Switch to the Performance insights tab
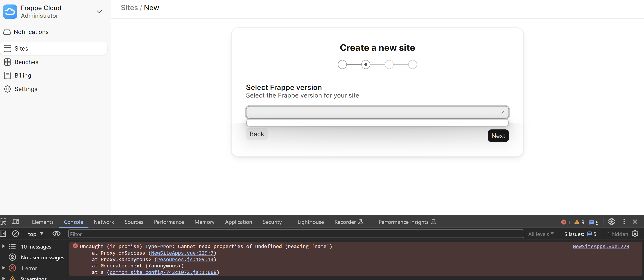This screenshot has width=644, height=280. click(407, 222)
